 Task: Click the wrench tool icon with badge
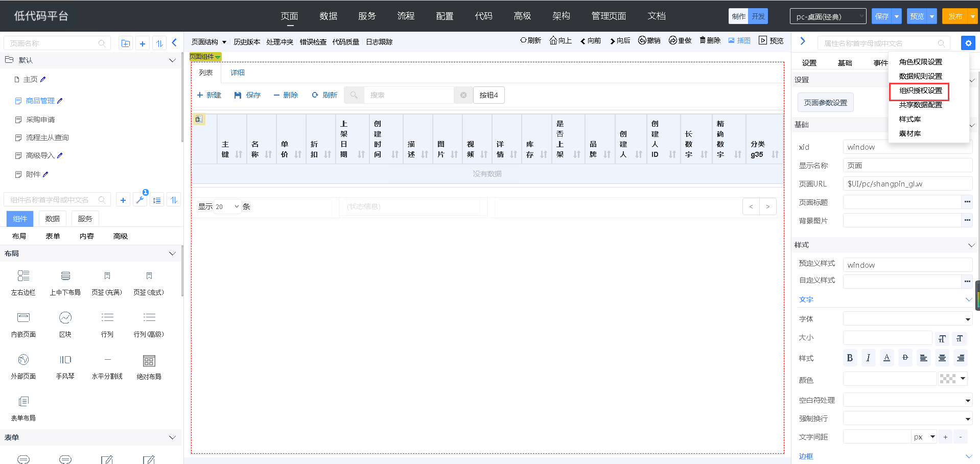140,200
